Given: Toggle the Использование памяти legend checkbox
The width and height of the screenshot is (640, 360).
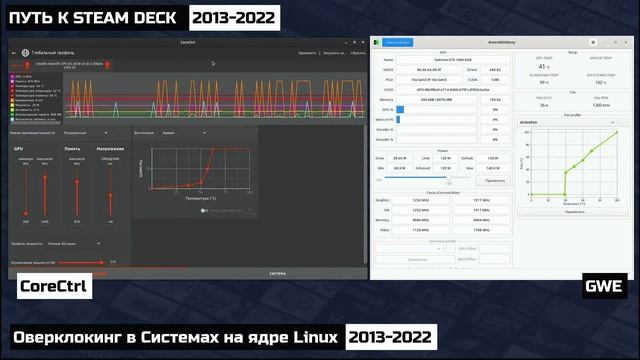Looking at the screenshot, I should coord(12,115).
